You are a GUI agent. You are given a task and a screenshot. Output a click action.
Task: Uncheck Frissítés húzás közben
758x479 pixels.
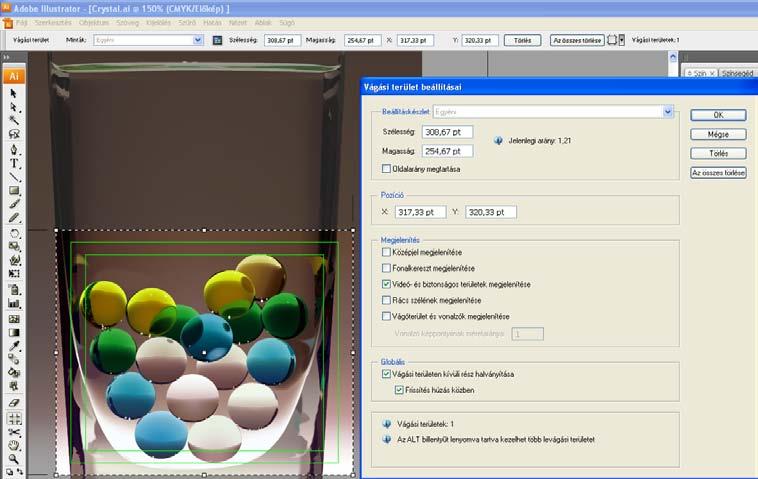coord(399,390)
